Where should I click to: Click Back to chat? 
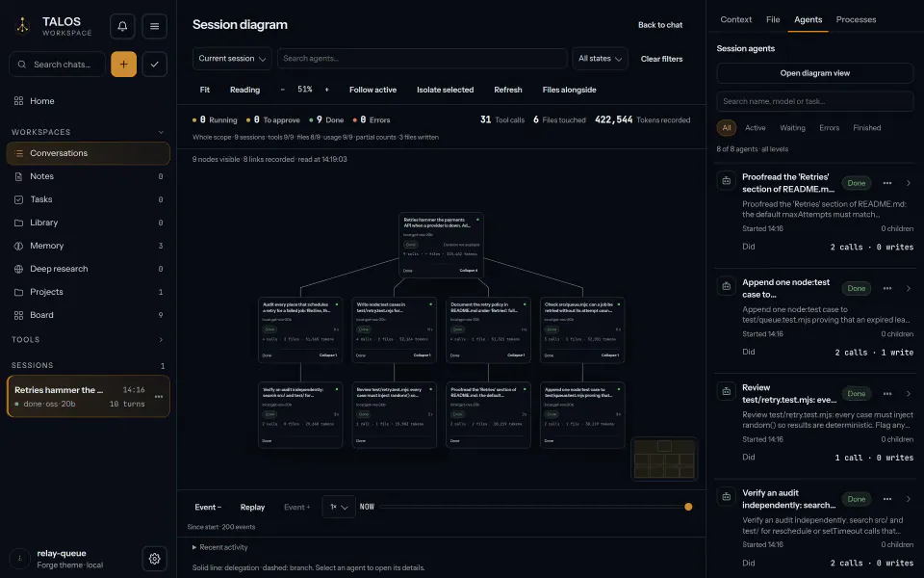660,25
